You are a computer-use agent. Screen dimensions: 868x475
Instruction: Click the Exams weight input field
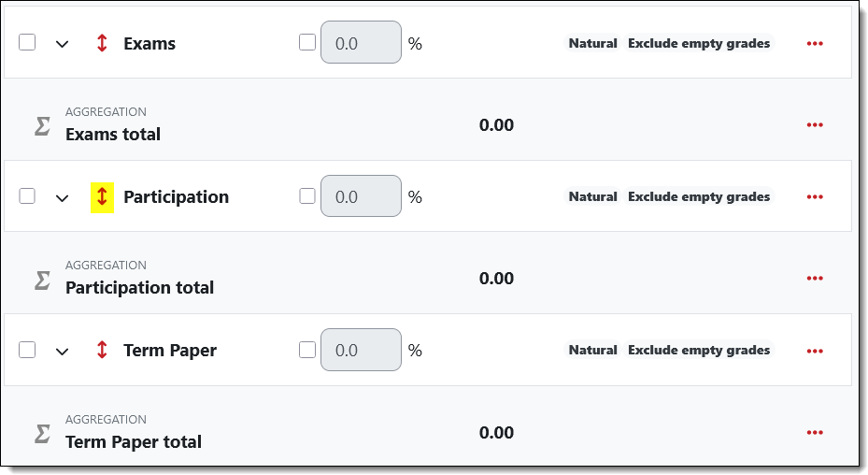coord(361,43)
